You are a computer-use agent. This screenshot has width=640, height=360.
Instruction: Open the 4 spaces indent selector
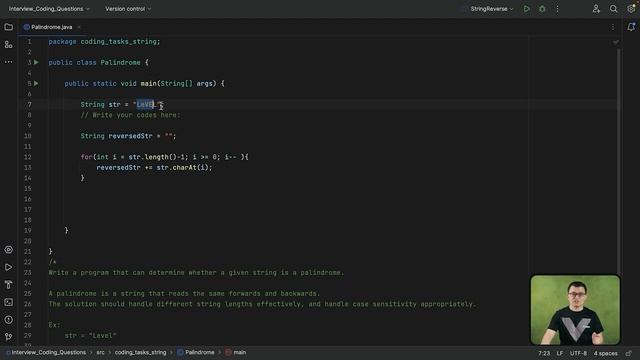pyautogui.click(x=605, y=353)
